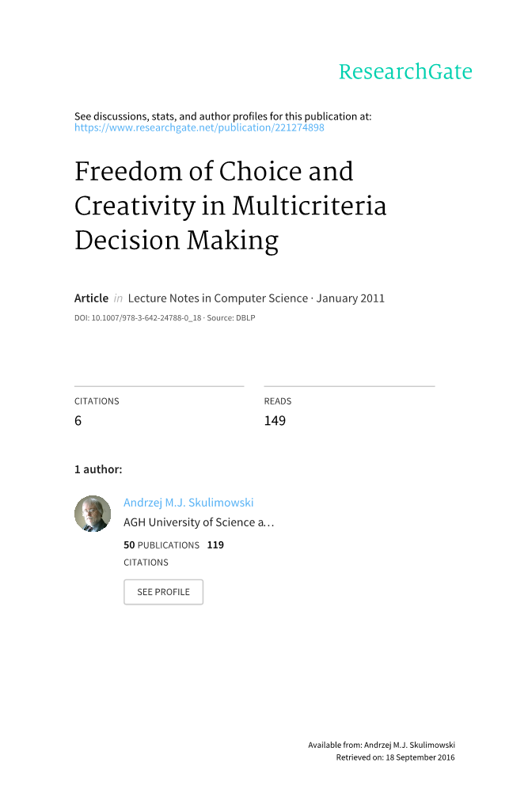Viewport: 528px width, 812px height.
Task: Click the citation count 6
Action: [x=78, y=420]
